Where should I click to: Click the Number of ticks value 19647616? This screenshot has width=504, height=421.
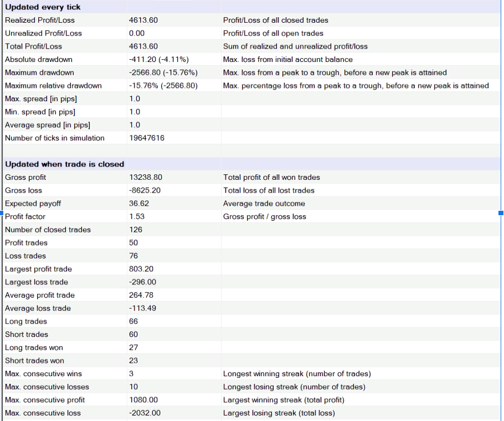[146, 138]
